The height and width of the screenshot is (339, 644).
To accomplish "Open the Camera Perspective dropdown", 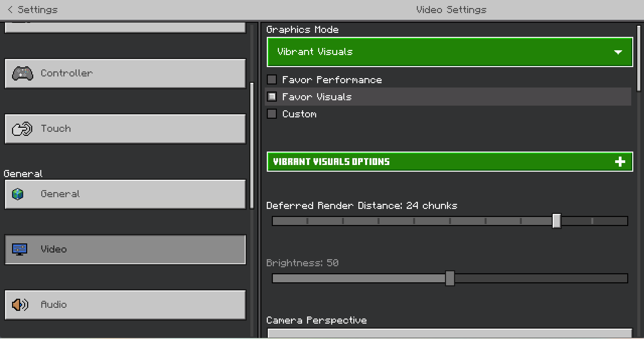I will coord(450,333).
